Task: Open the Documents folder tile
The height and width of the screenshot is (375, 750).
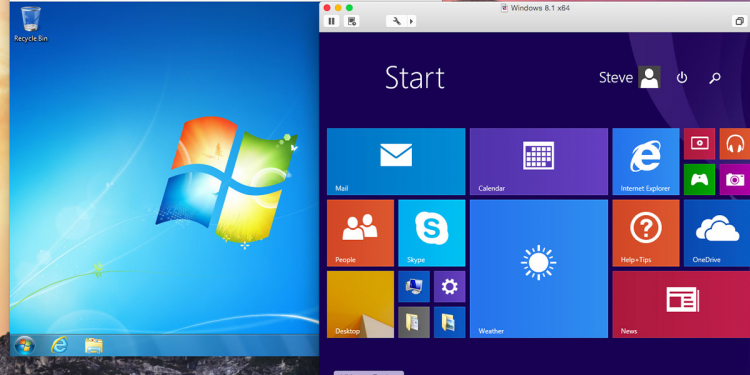Action: pos(414,322)
